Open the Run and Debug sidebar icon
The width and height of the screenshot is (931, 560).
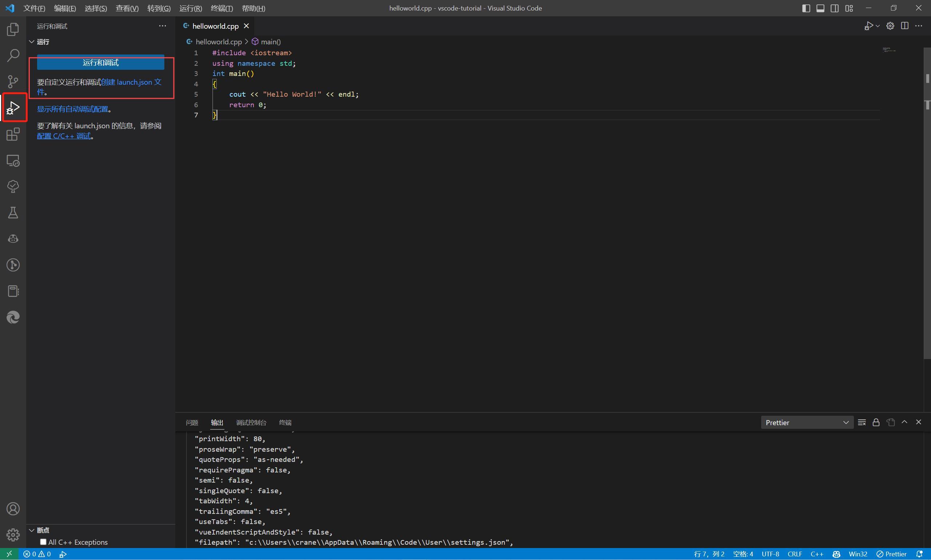coord(13,108)
